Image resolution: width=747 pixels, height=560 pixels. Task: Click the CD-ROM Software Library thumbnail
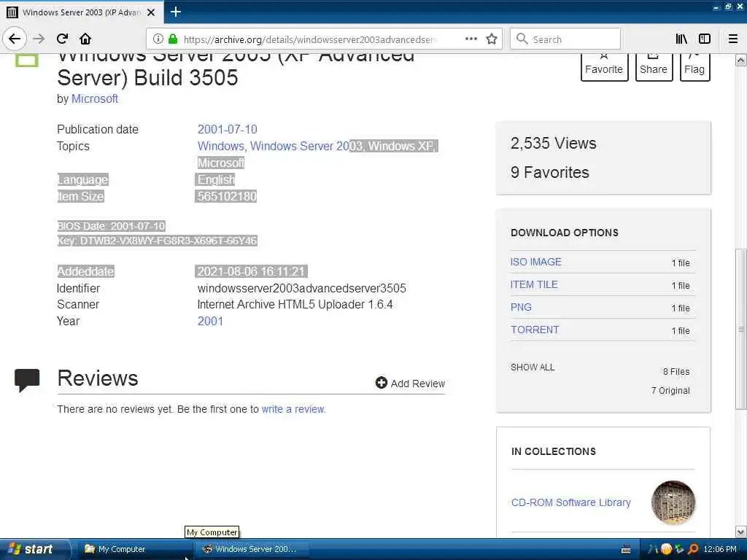tap(673, 502)
